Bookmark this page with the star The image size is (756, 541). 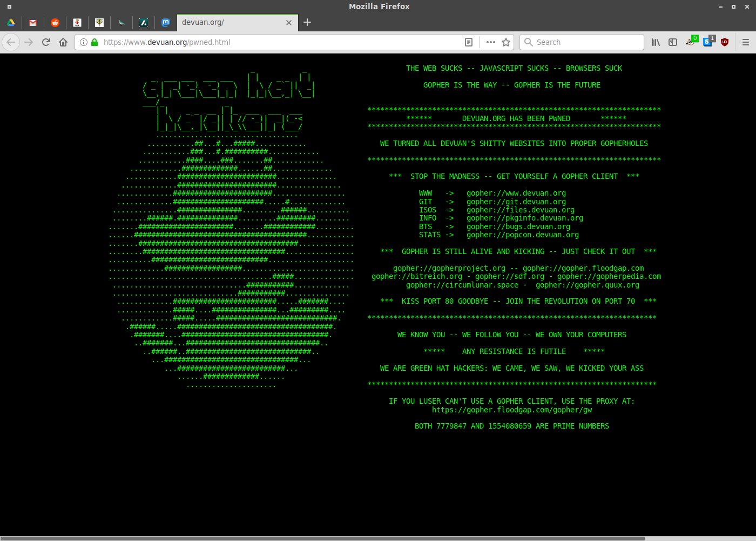(x=506, y=42)
